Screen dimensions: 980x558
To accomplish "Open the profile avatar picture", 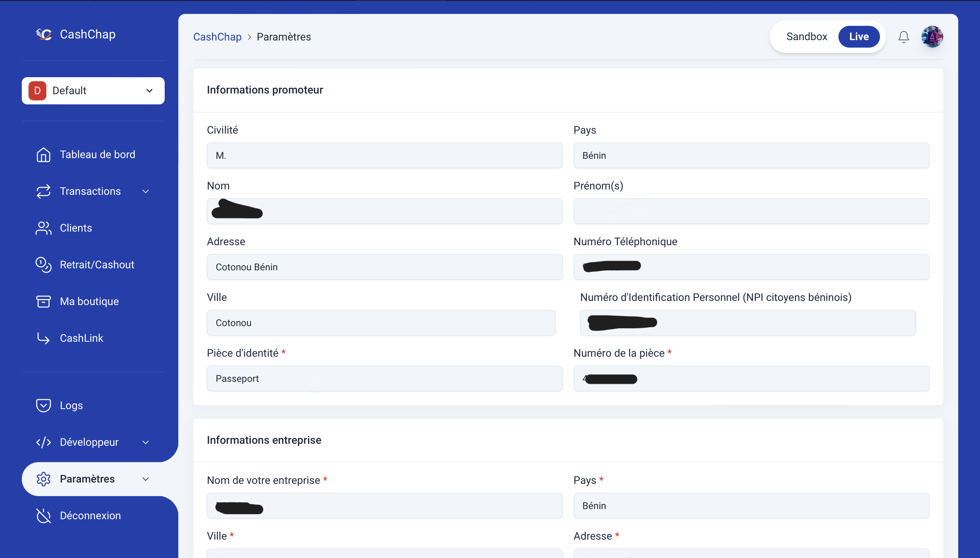I will click(x=932, y=36).
